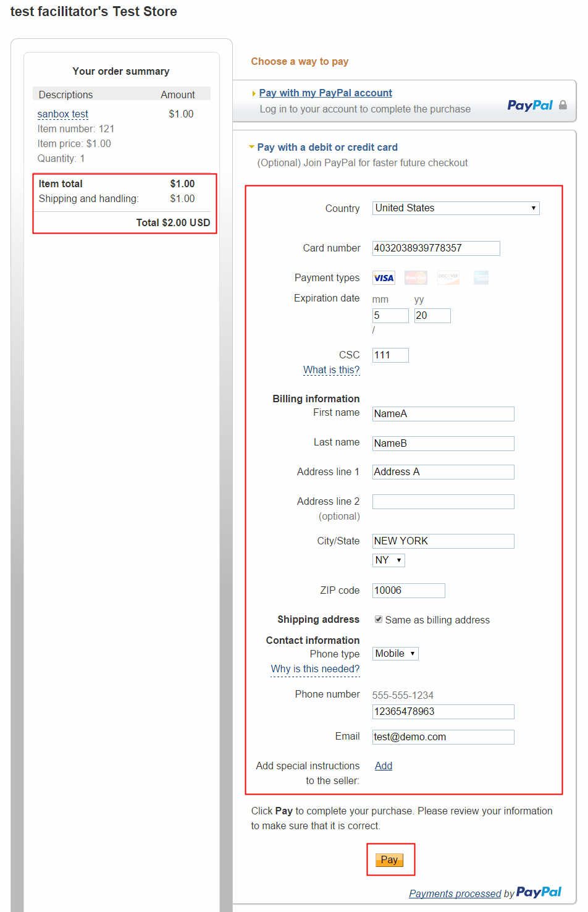Open the Country dropdown
Screen dimensions: 588x912
click(x=456, y=208)
